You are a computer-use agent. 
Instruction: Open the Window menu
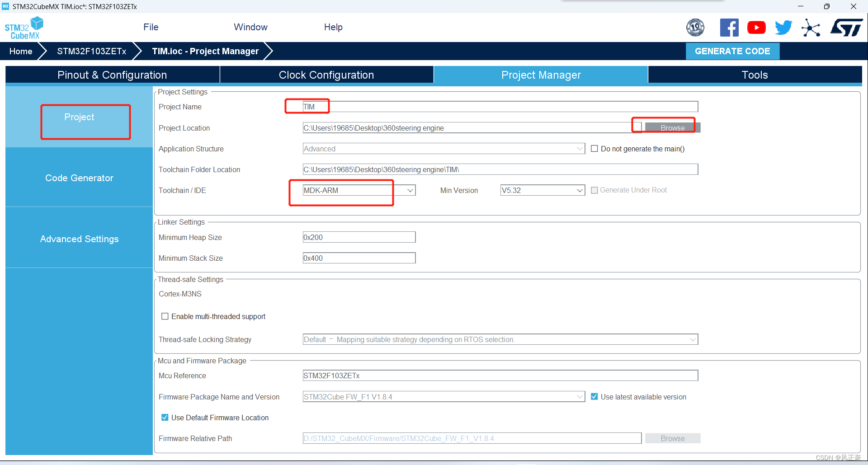[x=250, y=27]
